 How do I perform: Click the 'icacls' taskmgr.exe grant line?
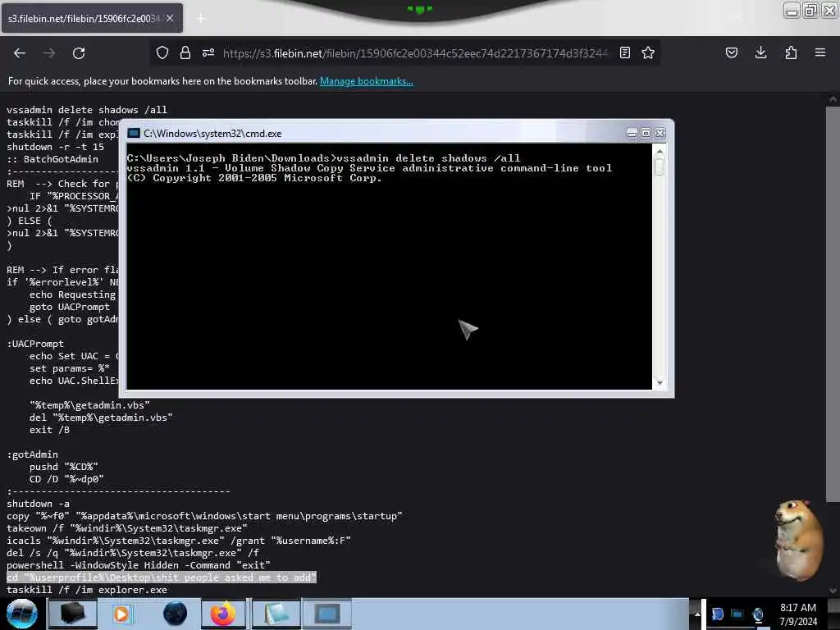point(178,541)
